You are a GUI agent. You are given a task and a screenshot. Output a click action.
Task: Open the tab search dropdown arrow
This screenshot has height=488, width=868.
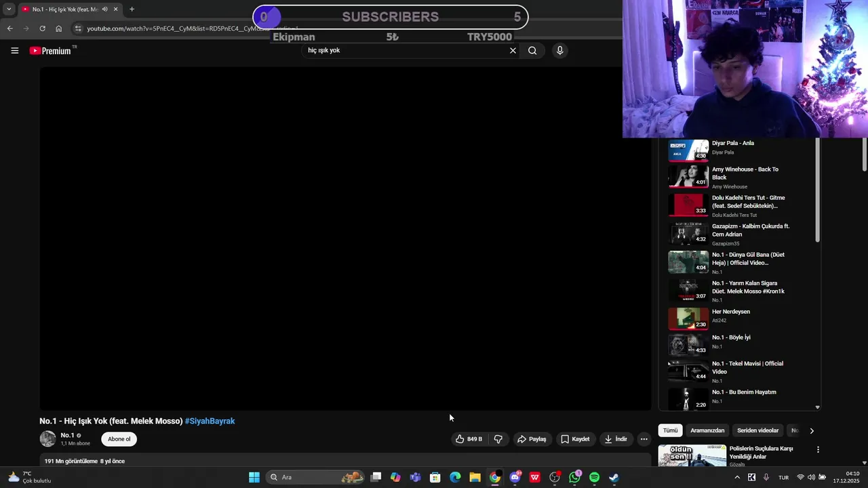coord(9,9)
